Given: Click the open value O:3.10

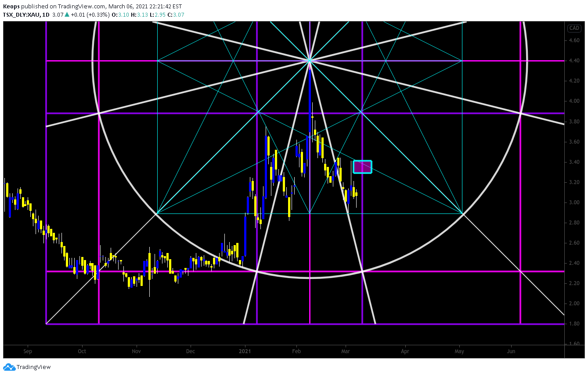Looking at the screenshot, I should 120,14.
